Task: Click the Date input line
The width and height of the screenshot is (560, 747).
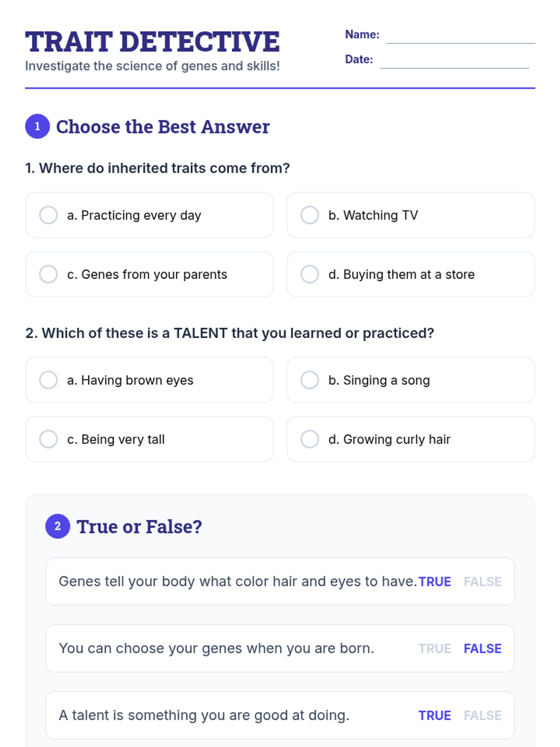Action: [x=454, y=61]
